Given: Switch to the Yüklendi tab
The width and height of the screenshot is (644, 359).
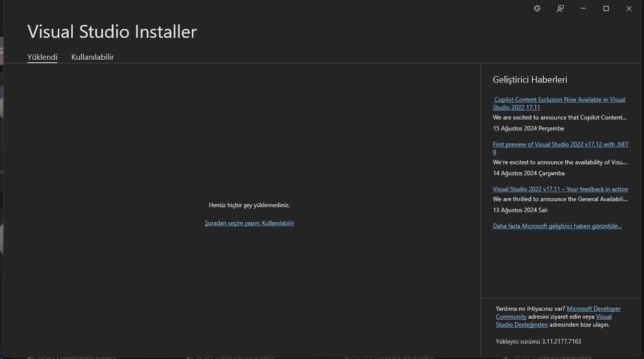Looking at the screenshot, I should click(x=42, y=57).
